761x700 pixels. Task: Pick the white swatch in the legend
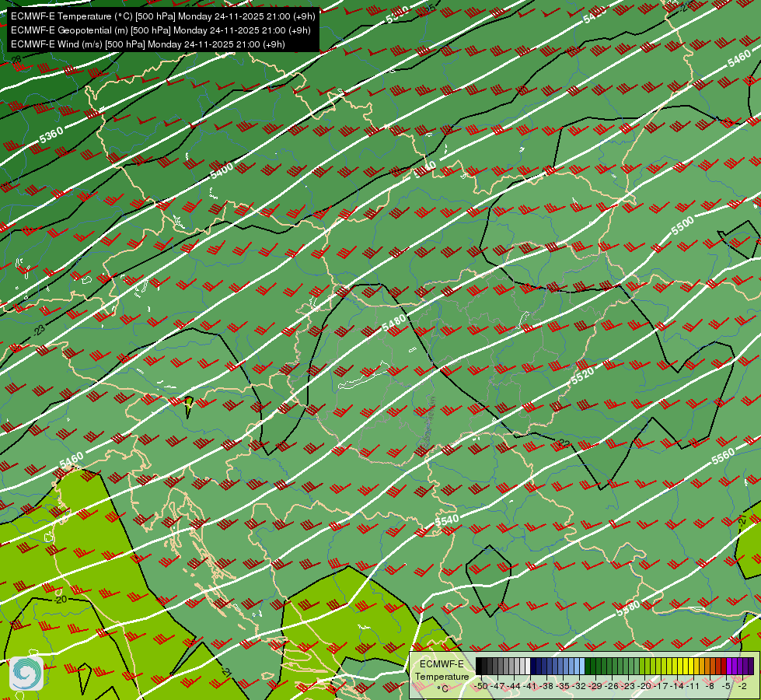click(528, 666)
